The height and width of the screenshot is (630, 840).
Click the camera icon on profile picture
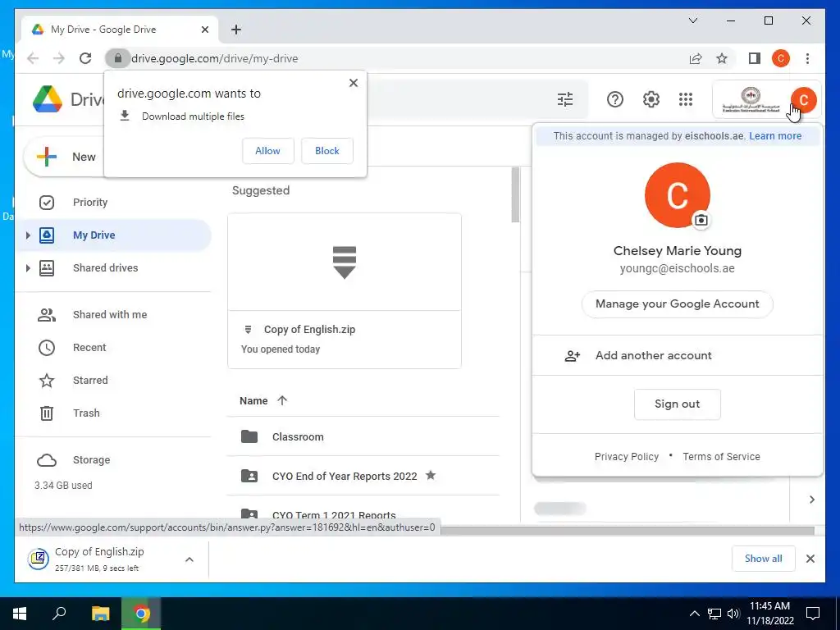tap(701, 220)
